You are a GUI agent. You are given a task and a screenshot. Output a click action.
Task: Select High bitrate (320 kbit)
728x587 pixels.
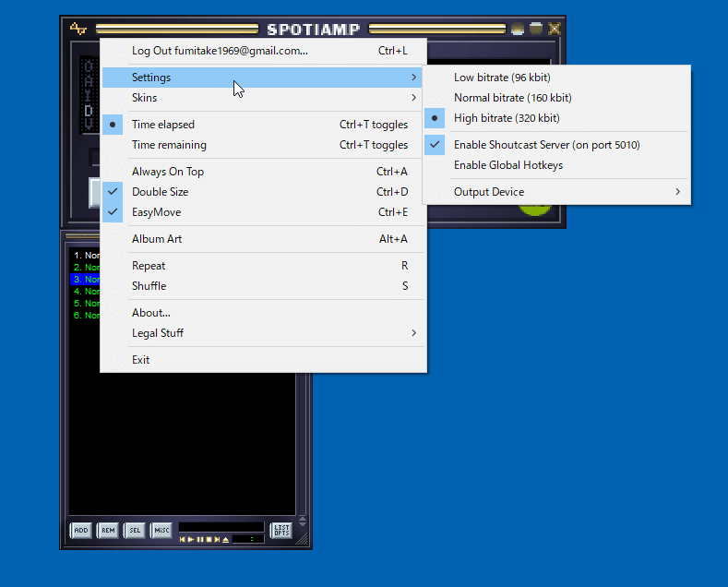(x=556, y=118)
